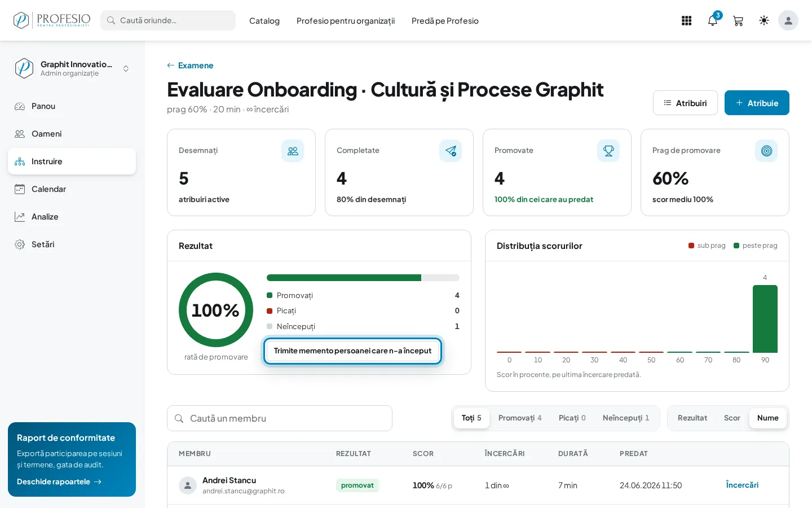
Task: Select the Promovați 4 filter tab
Action: click(x=520, y=418)
